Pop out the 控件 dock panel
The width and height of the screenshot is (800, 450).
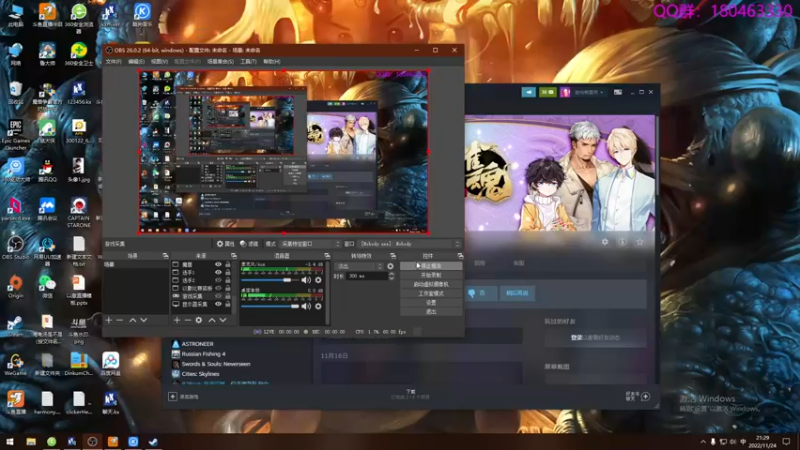(x=460, y=256)
